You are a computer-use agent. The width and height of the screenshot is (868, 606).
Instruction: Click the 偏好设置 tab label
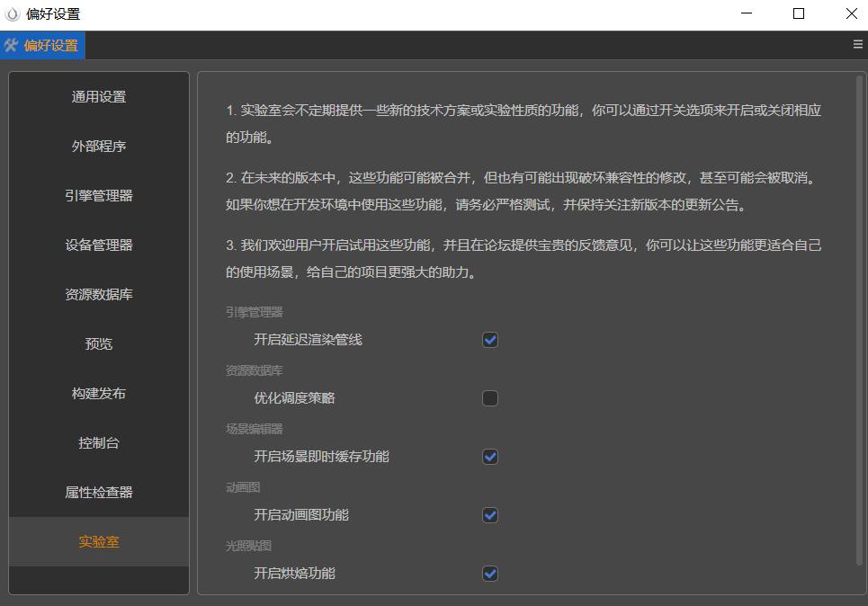[x=49, y=44]
